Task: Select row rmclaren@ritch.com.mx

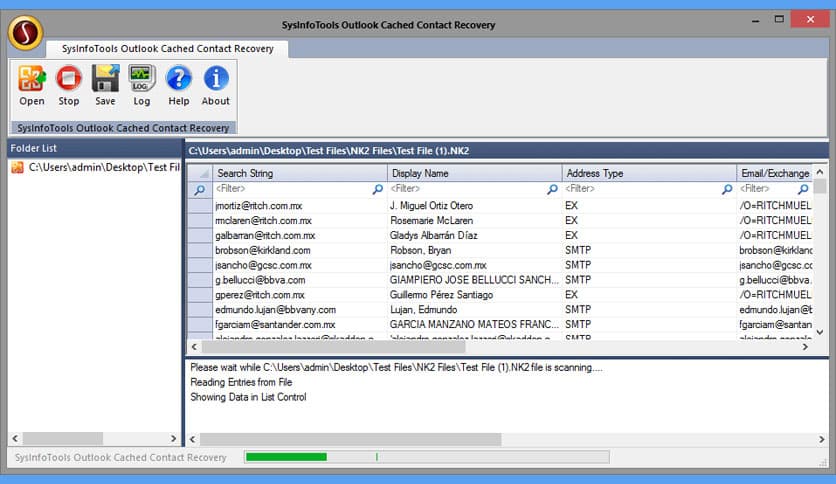Action: (x=500, y=221)
